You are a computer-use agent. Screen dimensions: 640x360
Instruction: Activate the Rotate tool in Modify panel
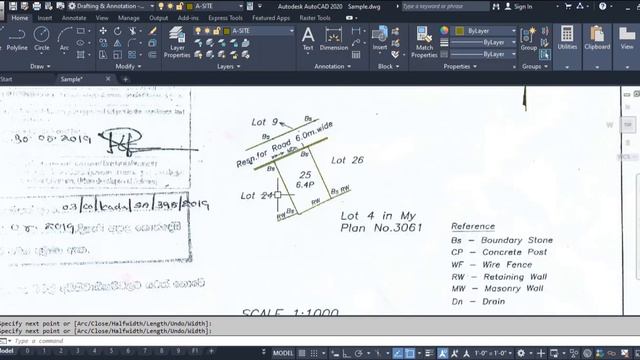118,31
